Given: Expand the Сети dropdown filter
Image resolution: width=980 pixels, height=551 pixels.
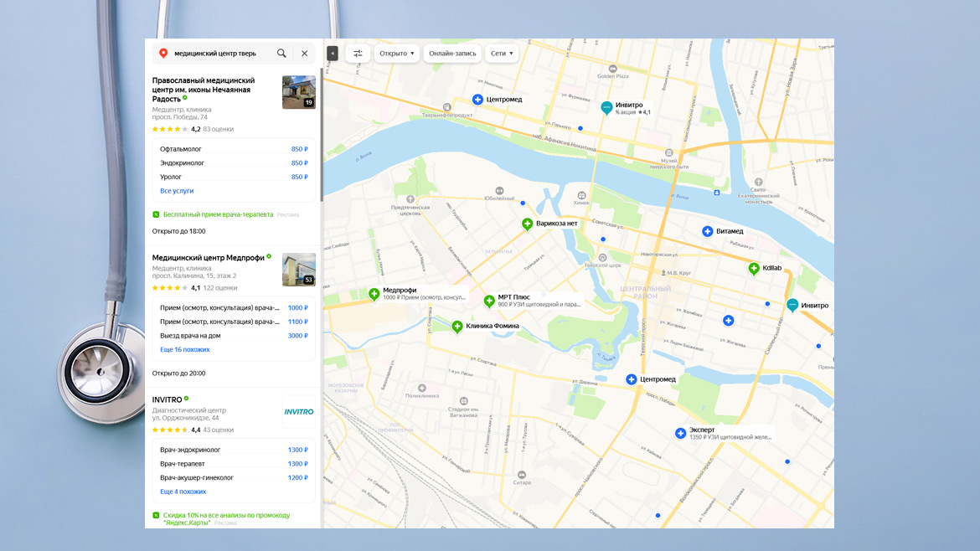Looking at the screenshot, I should pyautogui.click(x=501, y=54).
